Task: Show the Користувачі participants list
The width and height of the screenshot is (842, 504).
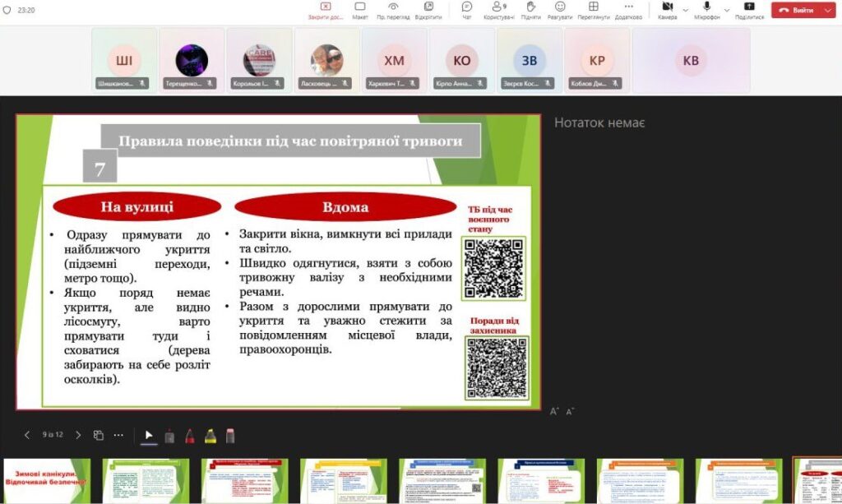Action: (498, 10)
